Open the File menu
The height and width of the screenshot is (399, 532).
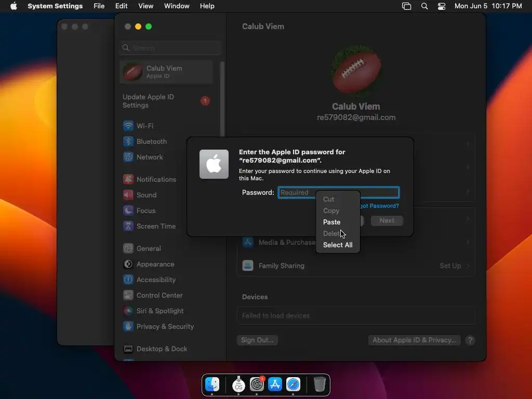pos(99,6)
